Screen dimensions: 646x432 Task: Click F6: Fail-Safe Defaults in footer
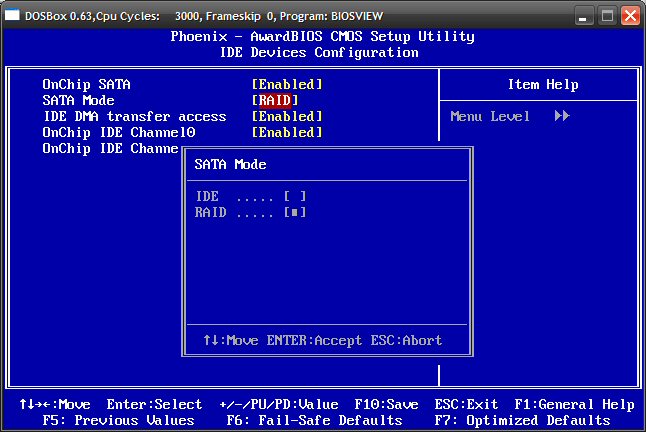314,420
